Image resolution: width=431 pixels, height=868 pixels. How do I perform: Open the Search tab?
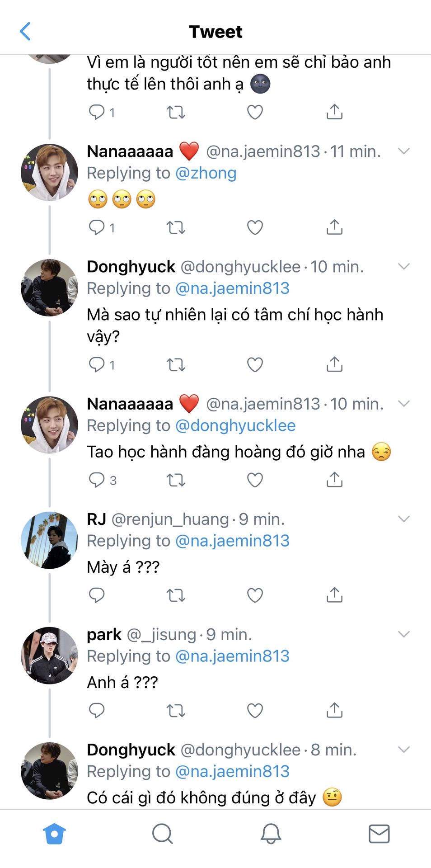tap(162, 833)
